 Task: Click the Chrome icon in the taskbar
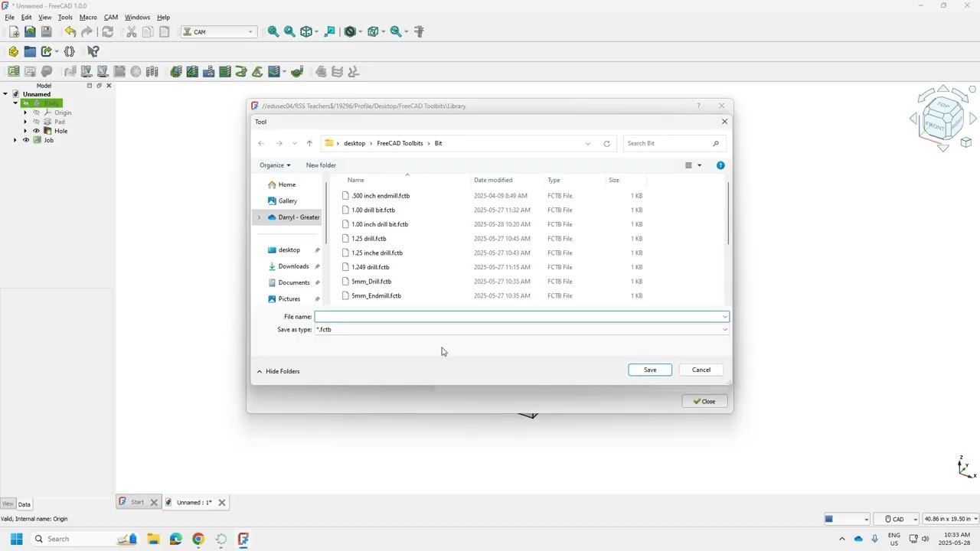pyautogui.click(x=198, y=539)
